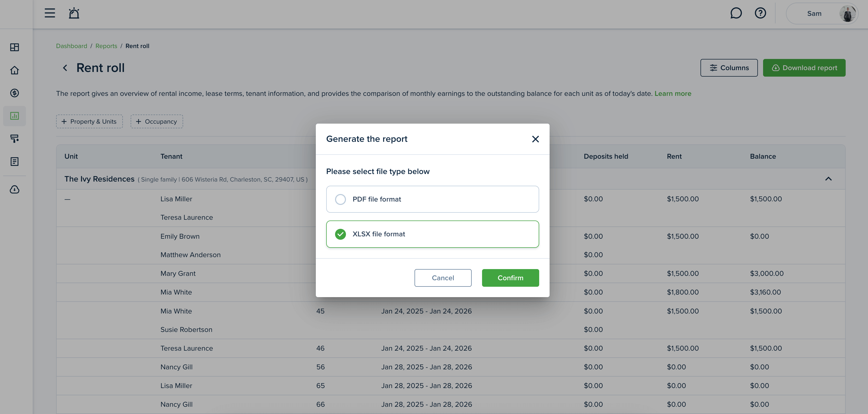This screenshot has height=414, width=868.
Task: Click the alarm bell logo icon
Action: tap(74, 13)
